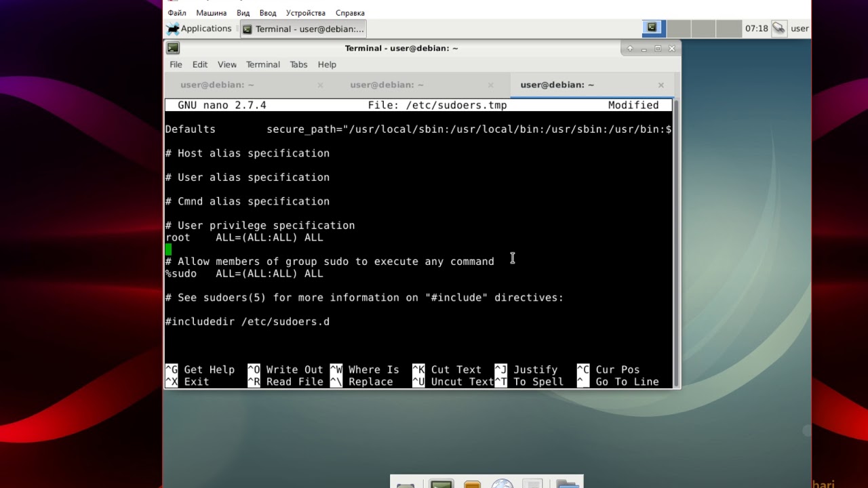Click the '# Cmnd alias specification' line
The image size is (868, 488).
pos(248,201)
